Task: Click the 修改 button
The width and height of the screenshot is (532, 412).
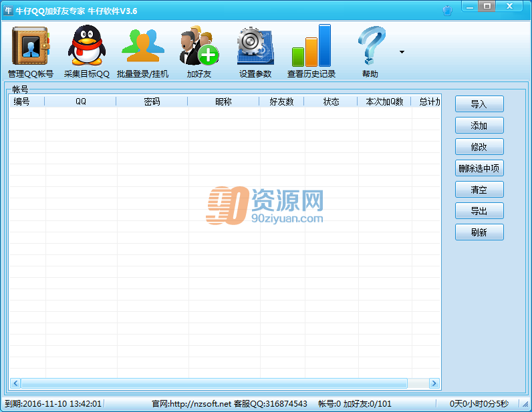Action: (x=479, y=146)
